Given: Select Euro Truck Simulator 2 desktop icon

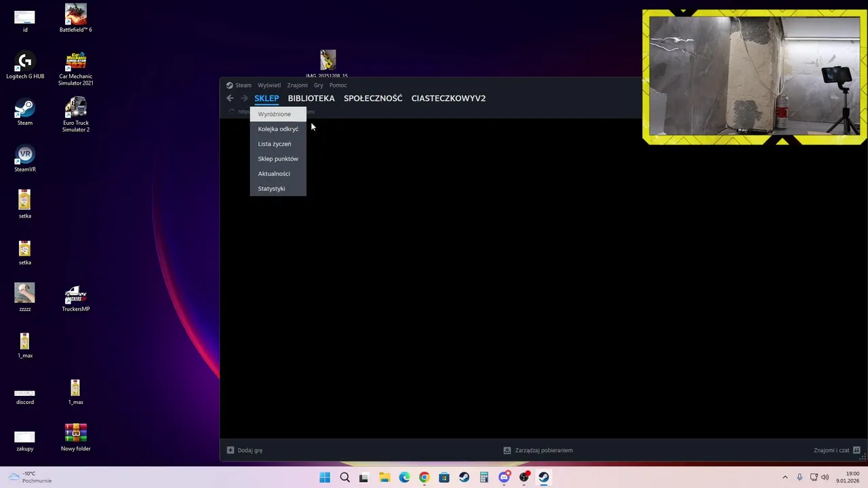Looking at the screenshot, I should 75,115.
